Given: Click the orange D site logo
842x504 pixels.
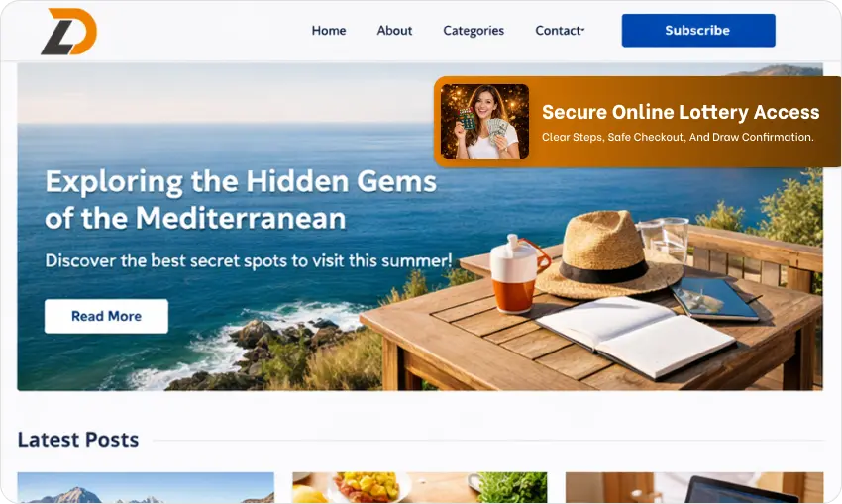Looking at the screenshot, I should [x=68, y=31].
